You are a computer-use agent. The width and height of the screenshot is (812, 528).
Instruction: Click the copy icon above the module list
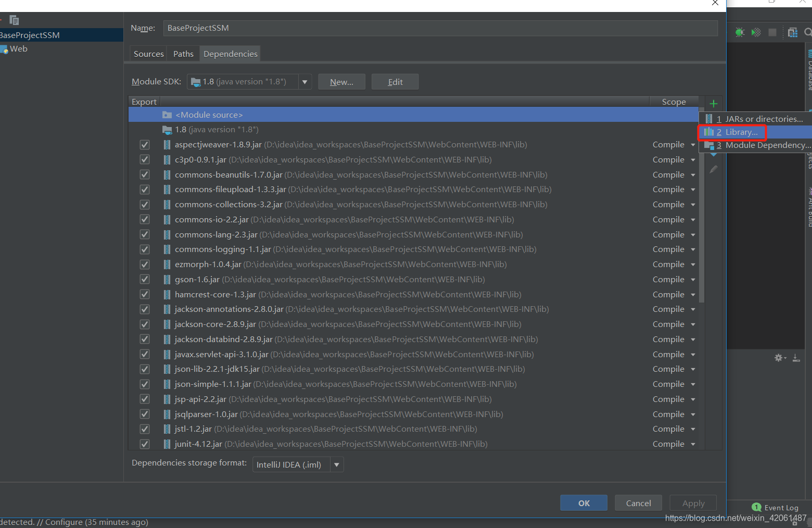point(14,20)
